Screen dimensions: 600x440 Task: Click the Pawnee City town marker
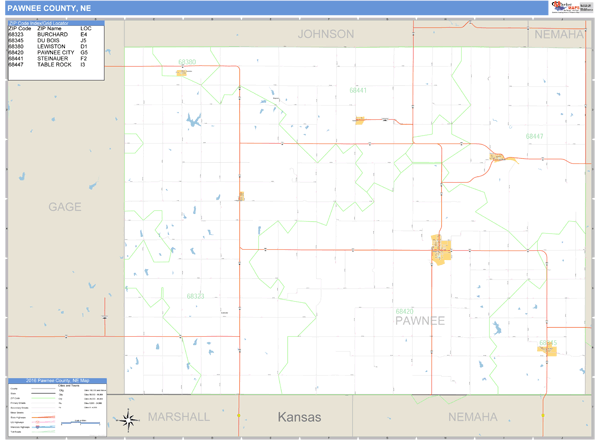point(440,250)
